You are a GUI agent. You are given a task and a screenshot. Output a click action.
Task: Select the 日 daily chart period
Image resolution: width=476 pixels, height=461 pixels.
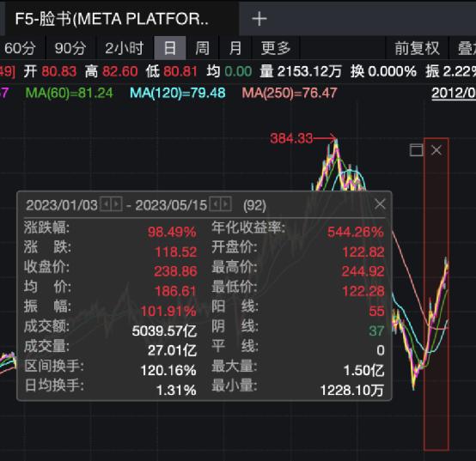(x=170, y=48)
